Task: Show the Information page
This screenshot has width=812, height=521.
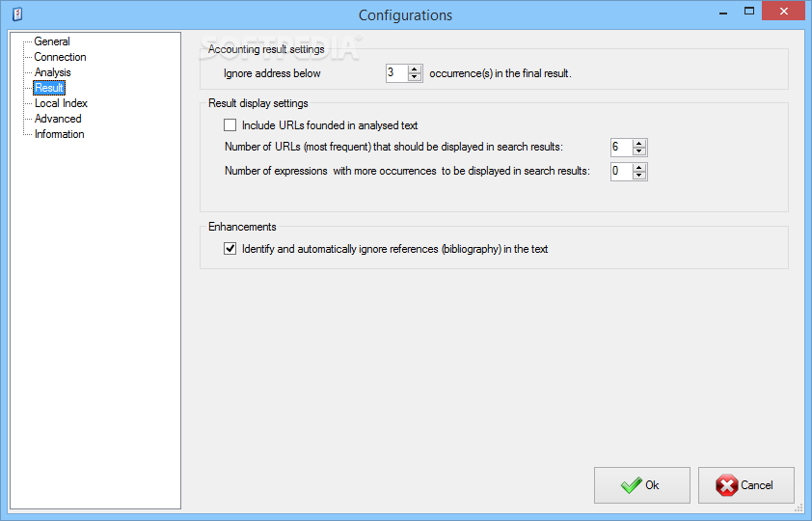Action: click(59, 134)
